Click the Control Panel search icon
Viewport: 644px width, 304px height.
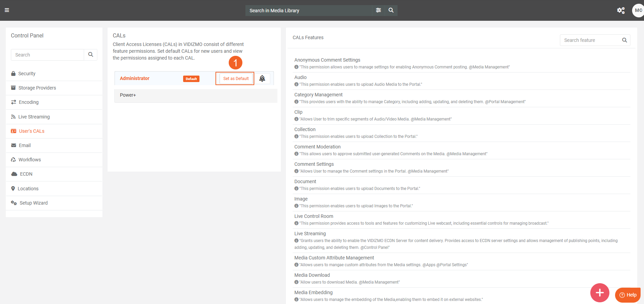tap(91, 54)
